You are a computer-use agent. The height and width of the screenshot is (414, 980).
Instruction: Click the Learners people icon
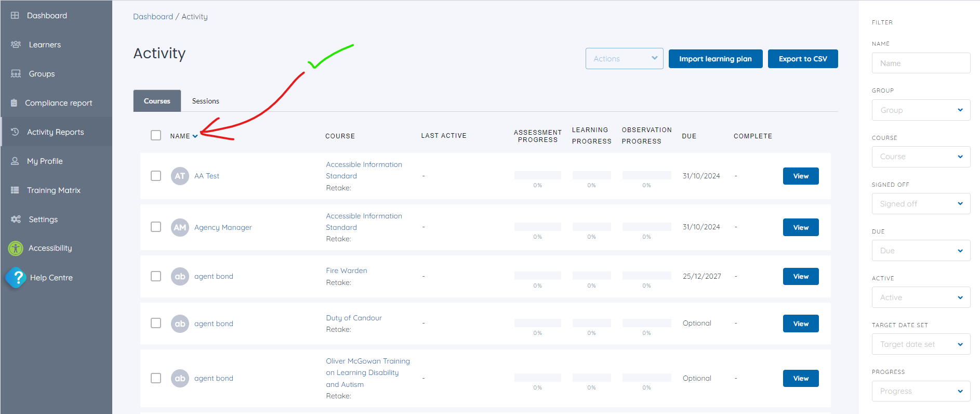(16, 45)
